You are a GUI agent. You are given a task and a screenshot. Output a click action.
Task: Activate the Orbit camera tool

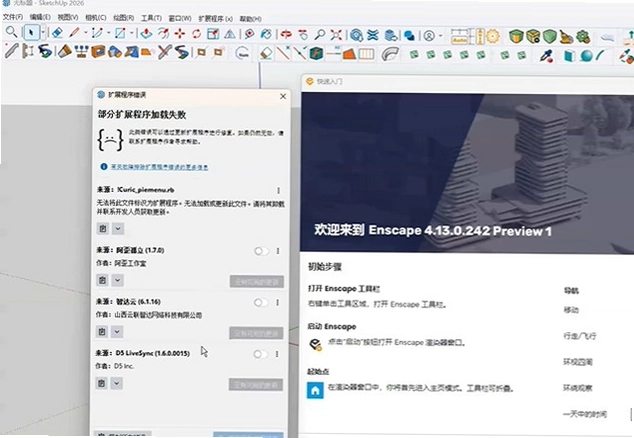coord(287,34)
